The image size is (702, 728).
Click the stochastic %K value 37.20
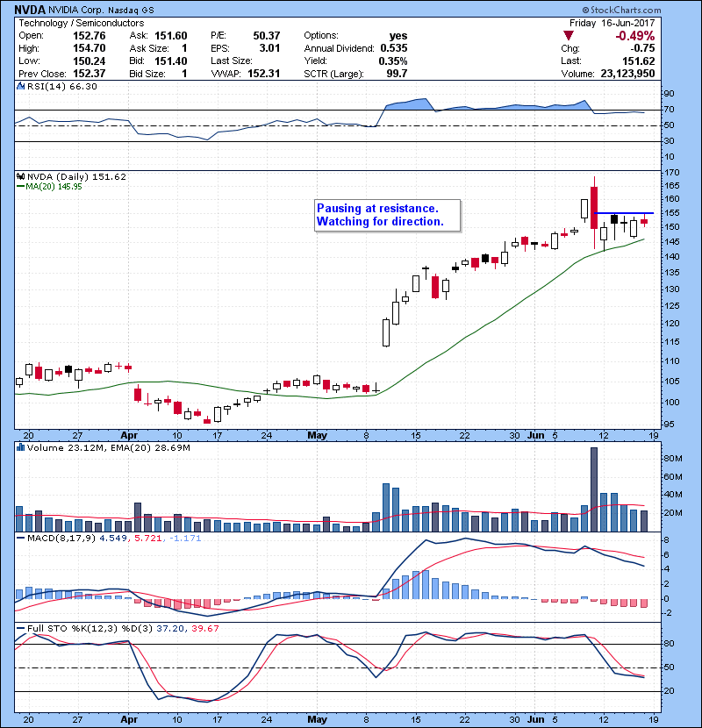170,628
